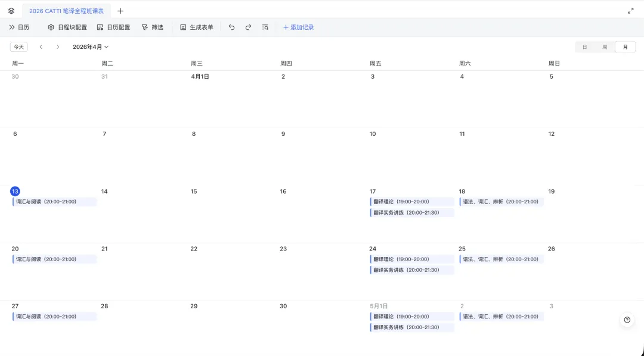Open 词汇与阅读 event on April 27
The image size is (644, 356).
click(55, 317)
